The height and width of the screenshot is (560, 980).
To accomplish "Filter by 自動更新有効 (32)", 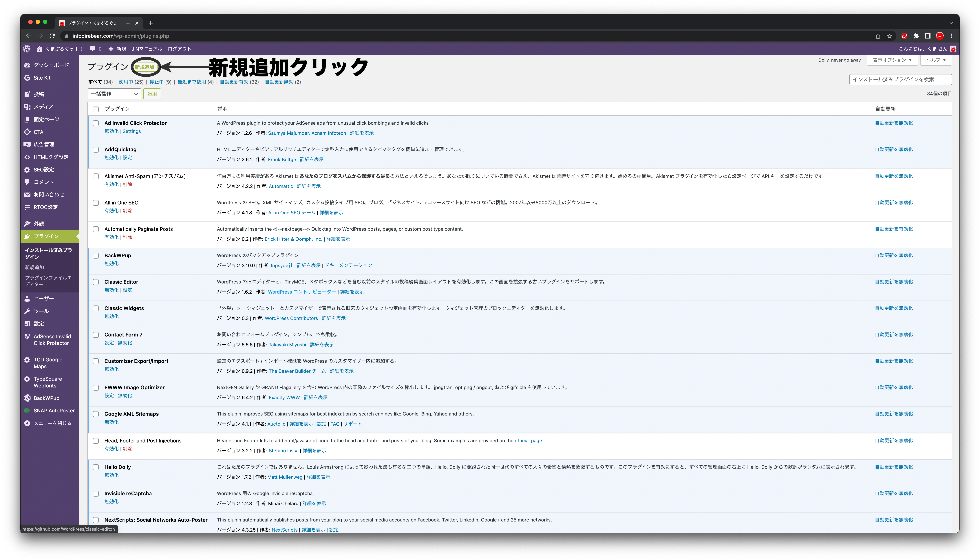I will click(x=239, y=82).
